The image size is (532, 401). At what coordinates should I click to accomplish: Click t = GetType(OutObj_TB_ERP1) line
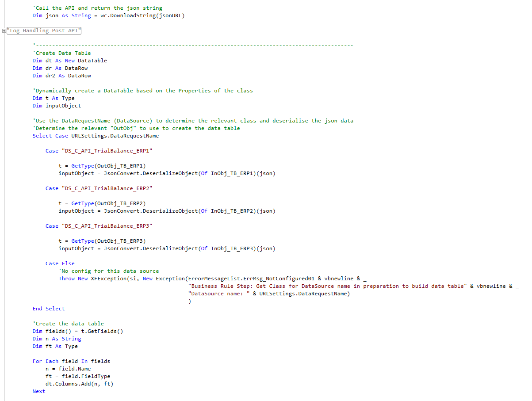102,166
